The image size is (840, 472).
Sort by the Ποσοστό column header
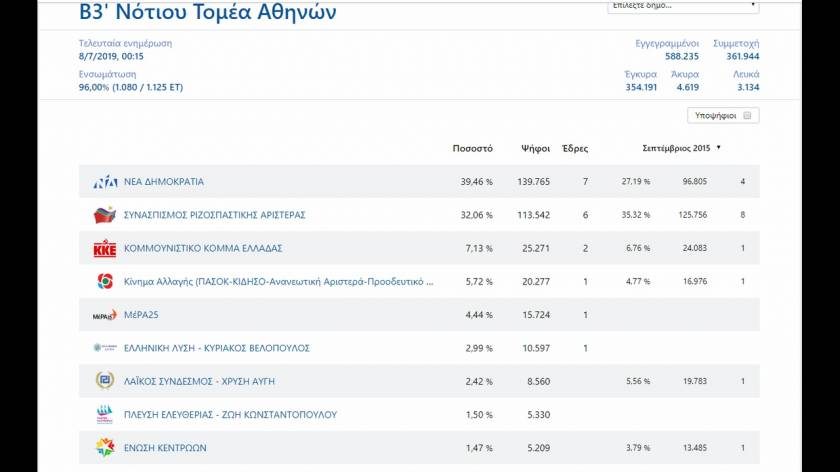(472, 148)
